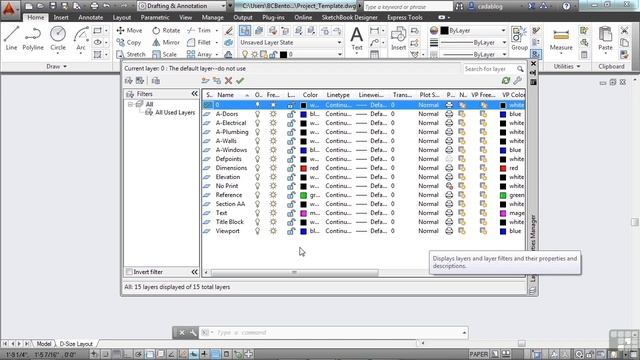Click red color swatch of Dimensions layer
The height and width of the screenshot is (360, 640).
[304, 168]
